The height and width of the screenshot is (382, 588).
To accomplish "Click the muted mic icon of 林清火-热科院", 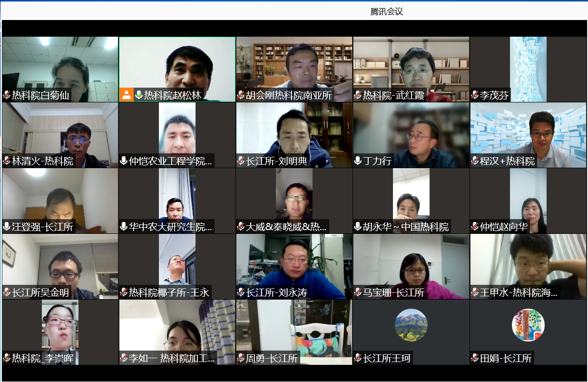I will point(7,161).
